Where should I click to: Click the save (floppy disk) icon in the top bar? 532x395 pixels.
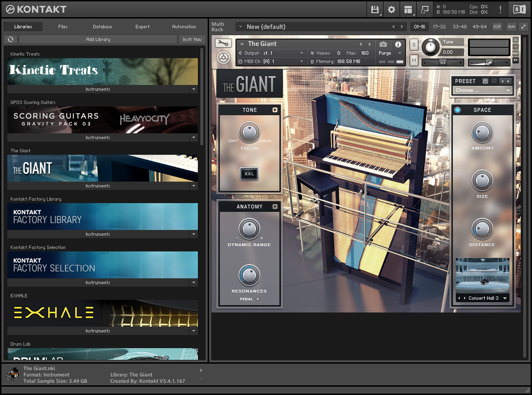pyautogui.click(x=375, y=9)
